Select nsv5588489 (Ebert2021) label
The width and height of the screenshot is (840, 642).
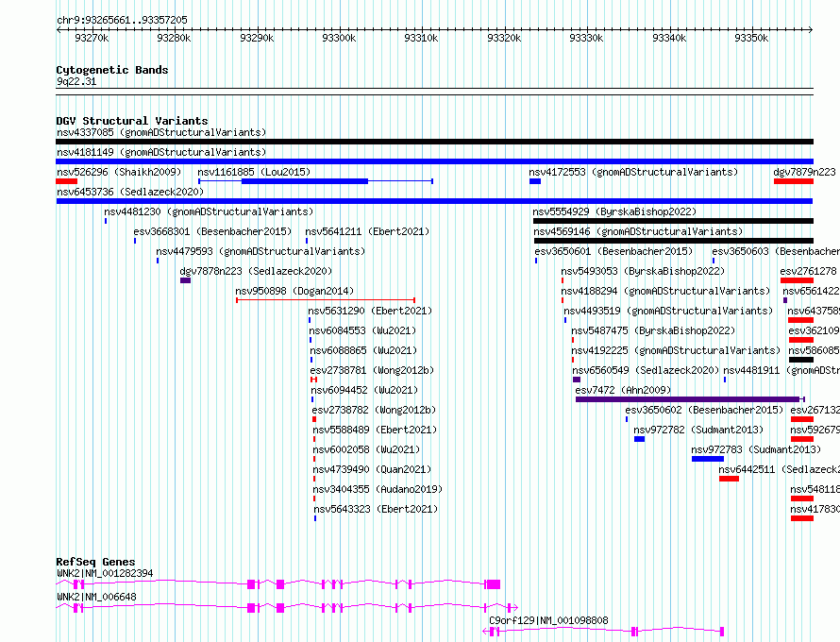pos(375,430)
